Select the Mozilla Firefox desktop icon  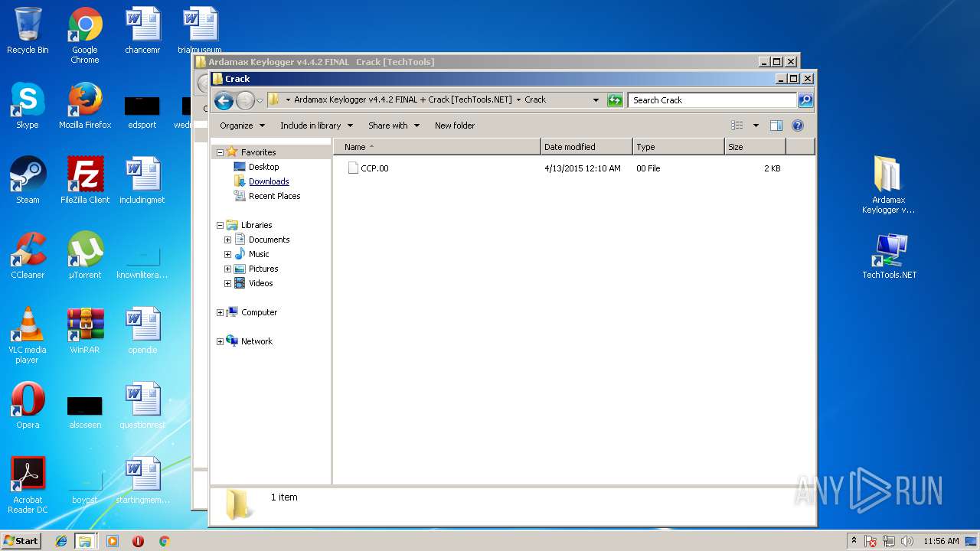85,106
